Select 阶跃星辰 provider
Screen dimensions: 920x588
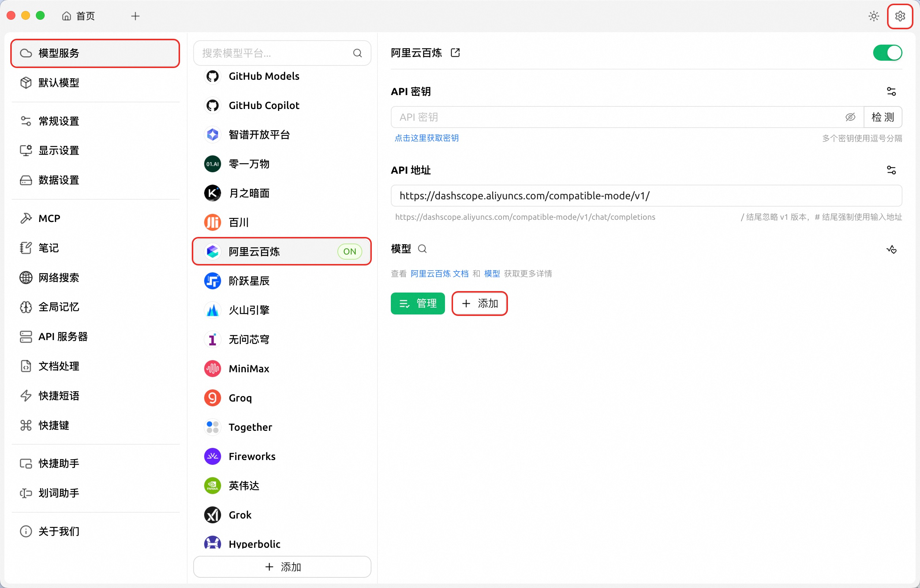[282, 281]
